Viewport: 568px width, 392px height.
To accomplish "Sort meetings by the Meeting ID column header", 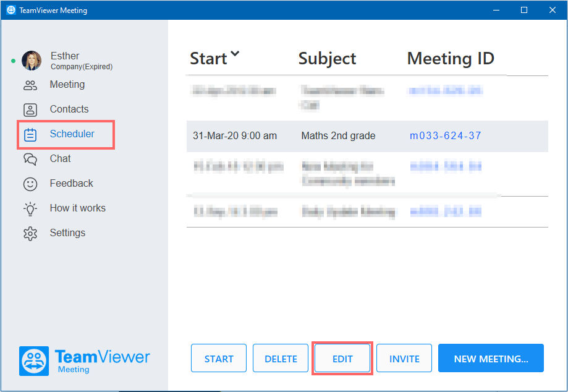I will [451, 58].
